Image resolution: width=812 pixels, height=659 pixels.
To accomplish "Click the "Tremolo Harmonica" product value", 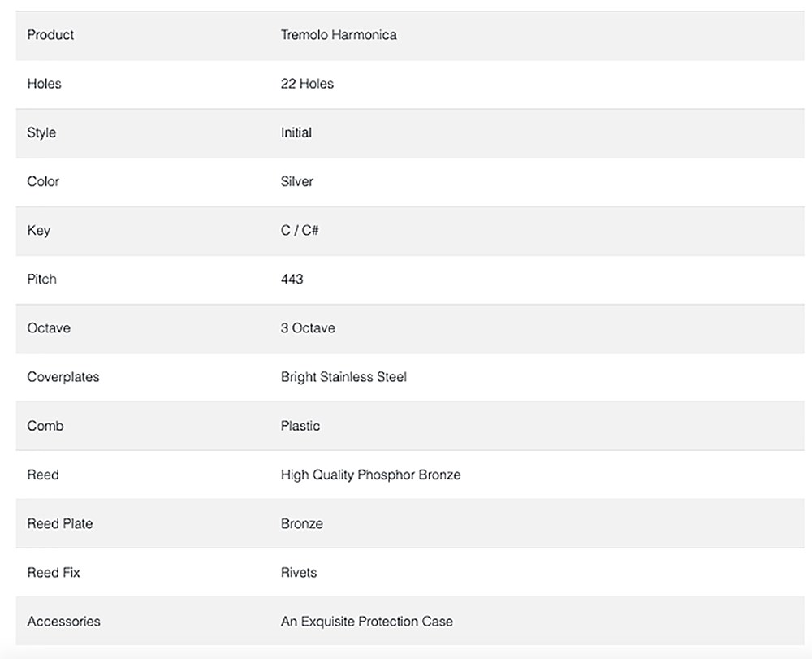I will tap(339, 35).
